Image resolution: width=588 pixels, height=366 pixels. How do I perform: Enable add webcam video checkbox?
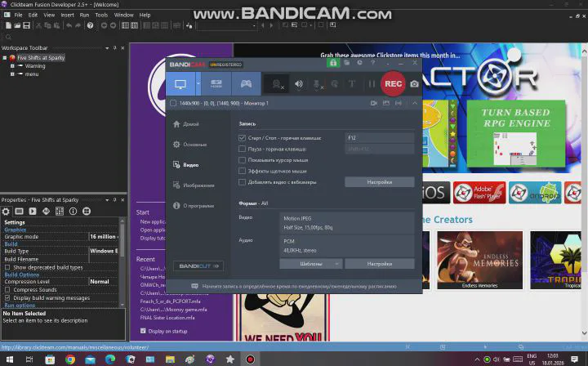[242, 182]
